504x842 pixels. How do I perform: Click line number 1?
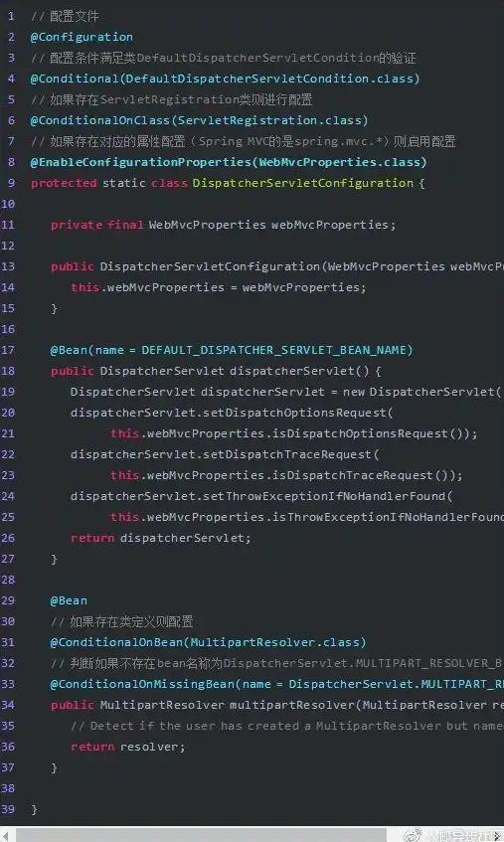tap(11, 16)
